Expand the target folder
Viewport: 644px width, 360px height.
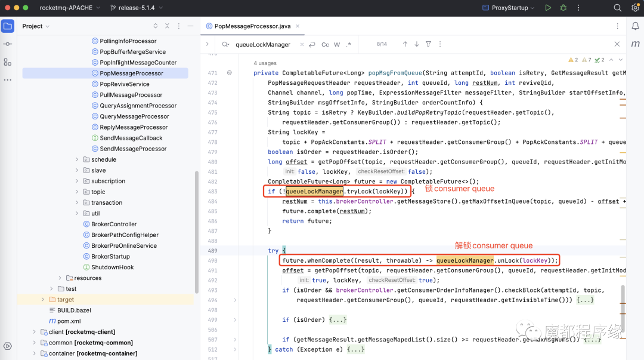(43, 300)
